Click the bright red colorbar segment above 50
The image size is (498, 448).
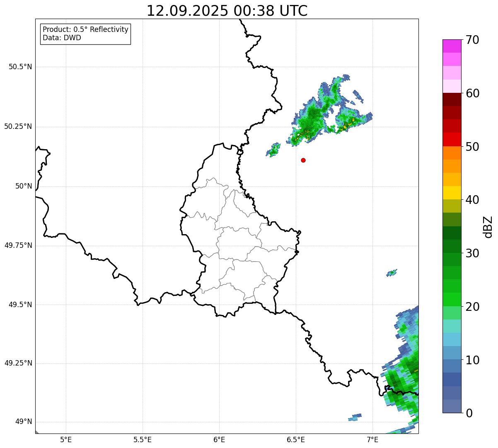[x=452, y=140]
